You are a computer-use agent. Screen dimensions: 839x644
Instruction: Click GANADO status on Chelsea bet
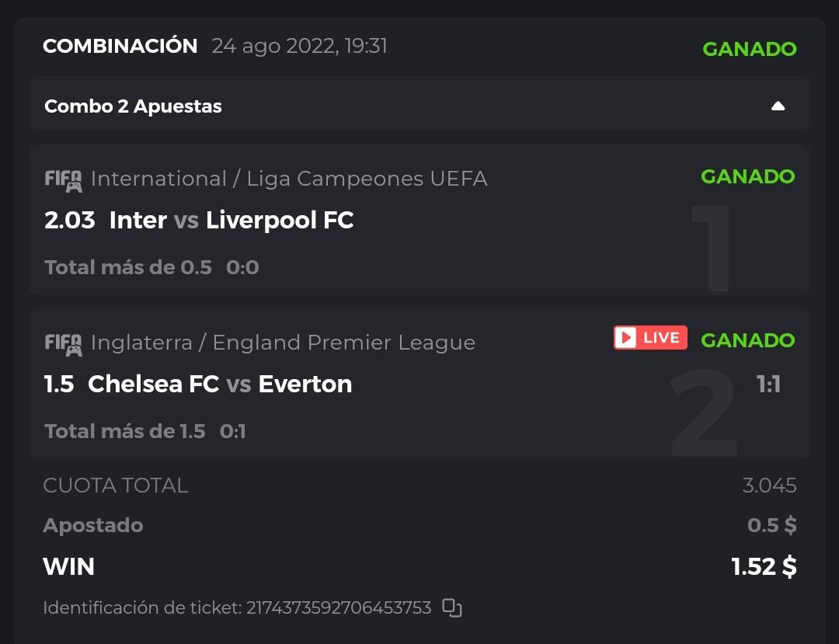[x=747, y=340]
